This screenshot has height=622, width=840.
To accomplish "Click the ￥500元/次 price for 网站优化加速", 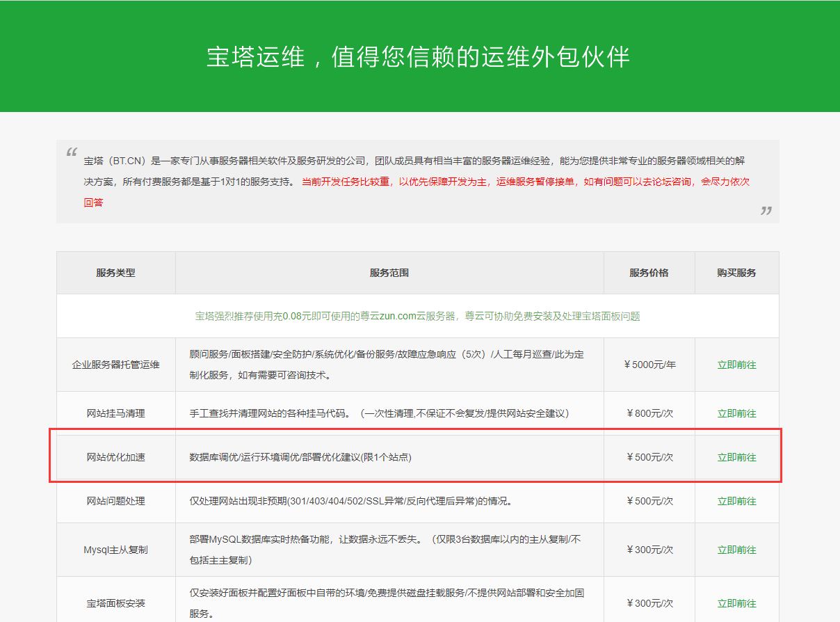I will pos(649,457).
